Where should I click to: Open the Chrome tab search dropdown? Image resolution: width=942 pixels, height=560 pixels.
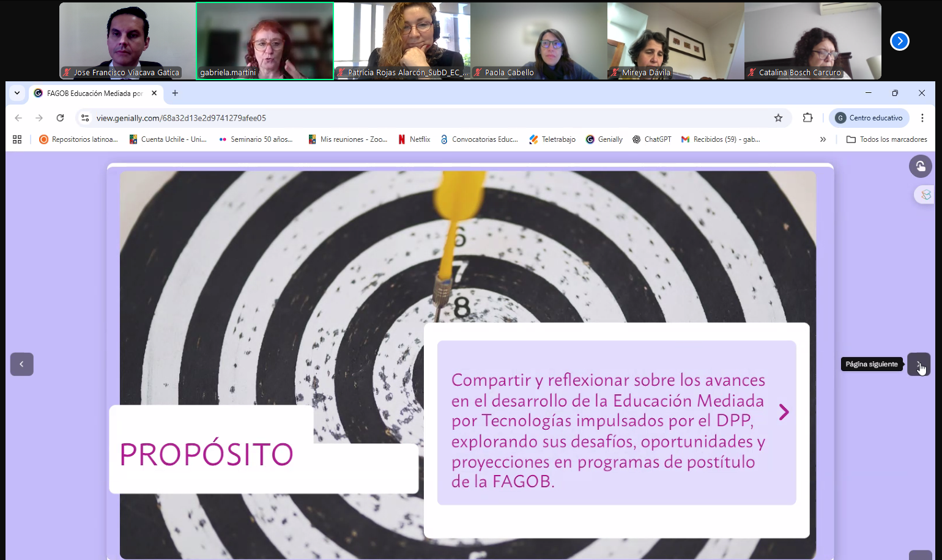pos(17,93)
